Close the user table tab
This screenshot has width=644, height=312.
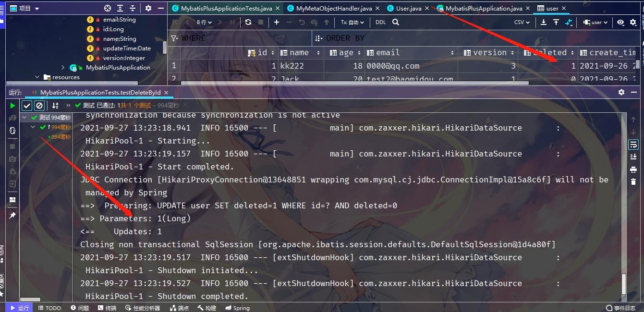click(x=563, y=8)
